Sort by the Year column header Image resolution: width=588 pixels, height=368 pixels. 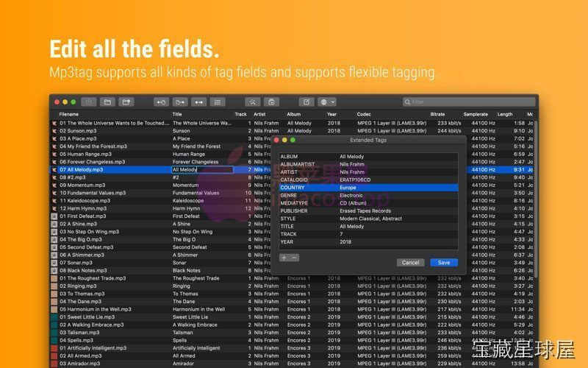331,114
